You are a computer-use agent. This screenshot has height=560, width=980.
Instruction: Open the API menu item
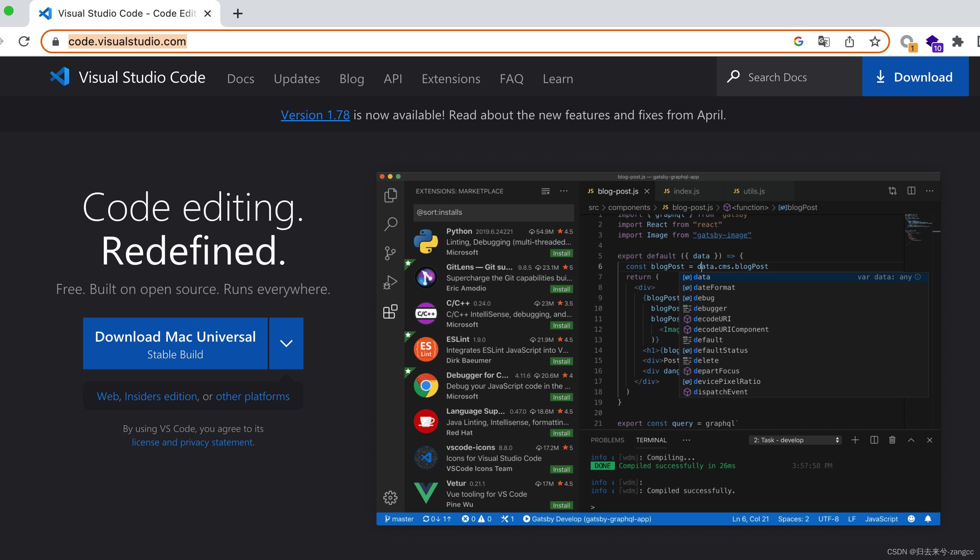pos(393,78)
